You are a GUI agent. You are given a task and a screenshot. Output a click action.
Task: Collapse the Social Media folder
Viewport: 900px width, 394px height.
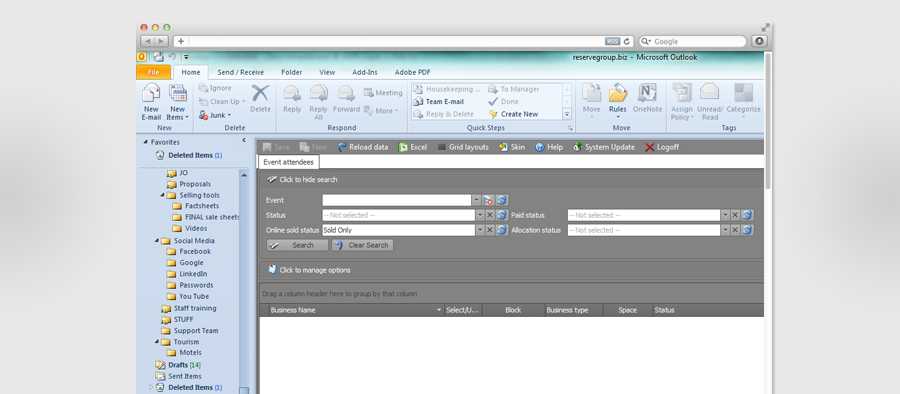pos(157,241)
